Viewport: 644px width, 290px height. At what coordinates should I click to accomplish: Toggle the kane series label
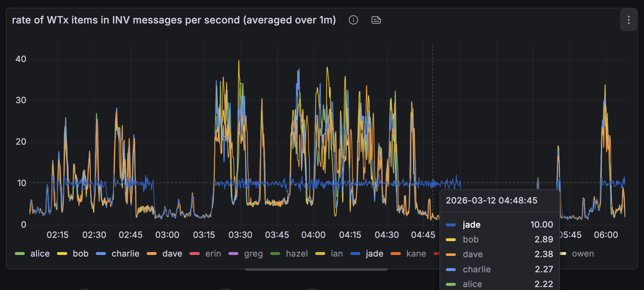[x=416, y=254]
